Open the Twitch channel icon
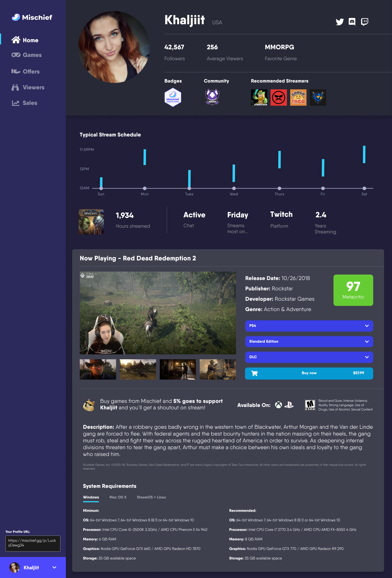392x578 pixels. click(x=365, y=22)
